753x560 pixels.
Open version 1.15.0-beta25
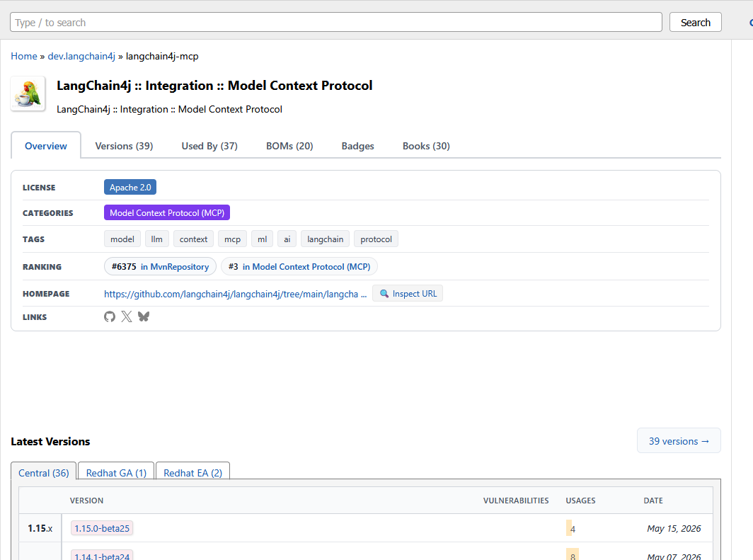(x=102, y=528)
